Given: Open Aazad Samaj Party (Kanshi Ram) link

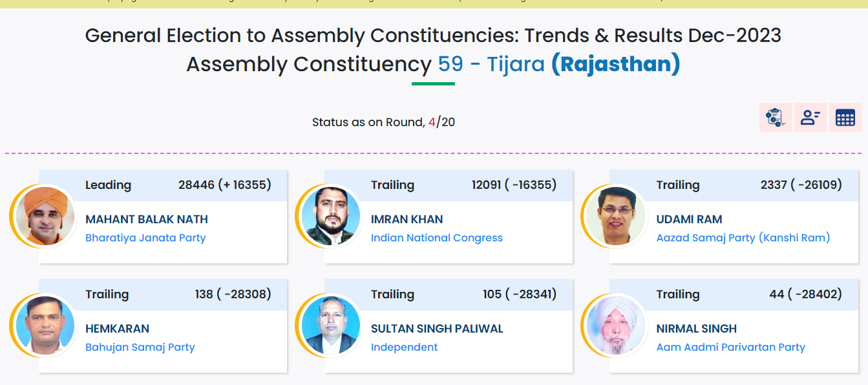Looking at the screenshot, I should 743,237.
